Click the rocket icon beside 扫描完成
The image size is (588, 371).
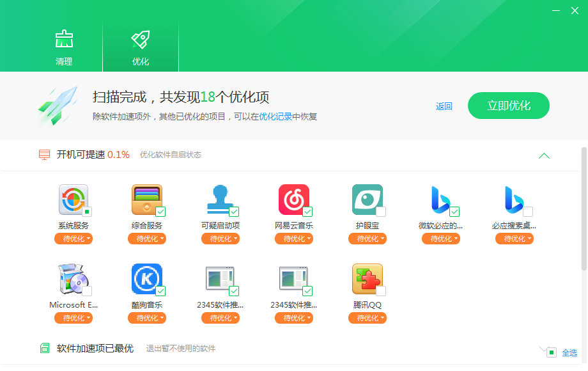(x=58, y=106)
